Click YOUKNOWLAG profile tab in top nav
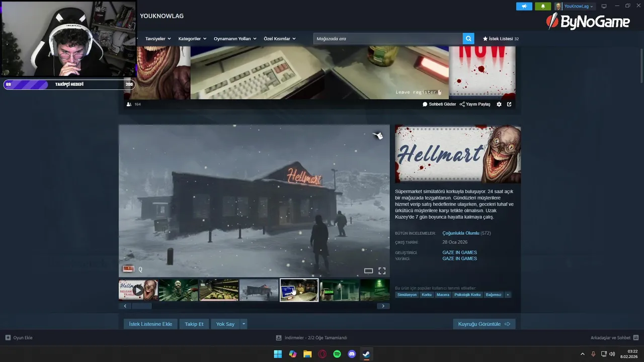This screenshot has height=362, width=644. click(x=162, y=16)
